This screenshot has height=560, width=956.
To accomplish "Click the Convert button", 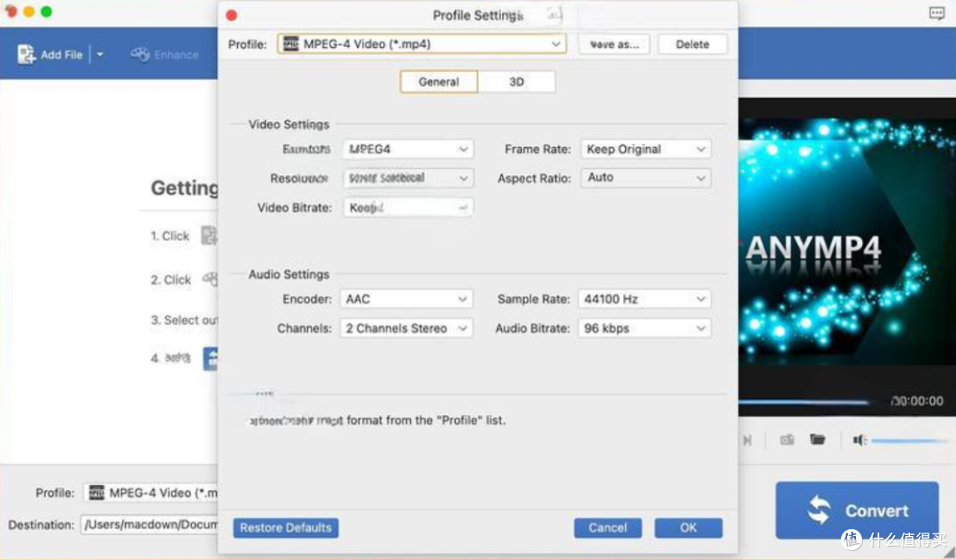I will [857, 510].
